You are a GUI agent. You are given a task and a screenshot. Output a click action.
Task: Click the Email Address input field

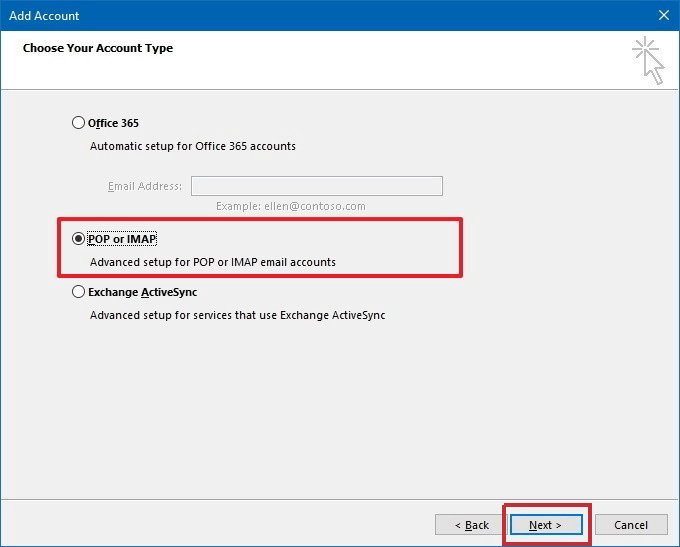click(x=316, y=186)
